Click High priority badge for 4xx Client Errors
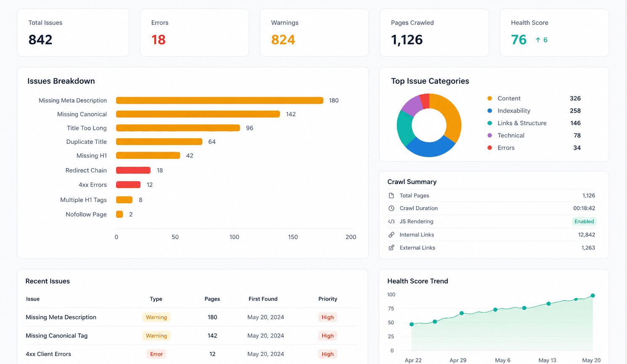 tap(328, 354)
